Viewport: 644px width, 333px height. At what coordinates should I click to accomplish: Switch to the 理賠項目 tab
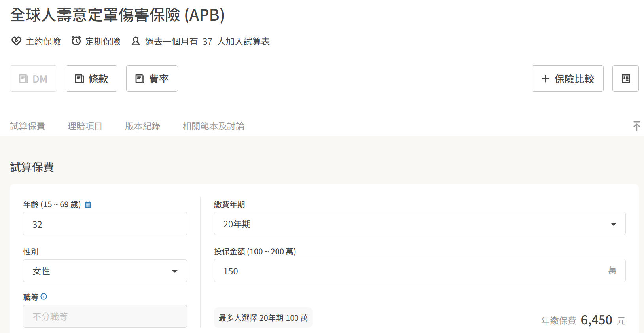point(85,126)
